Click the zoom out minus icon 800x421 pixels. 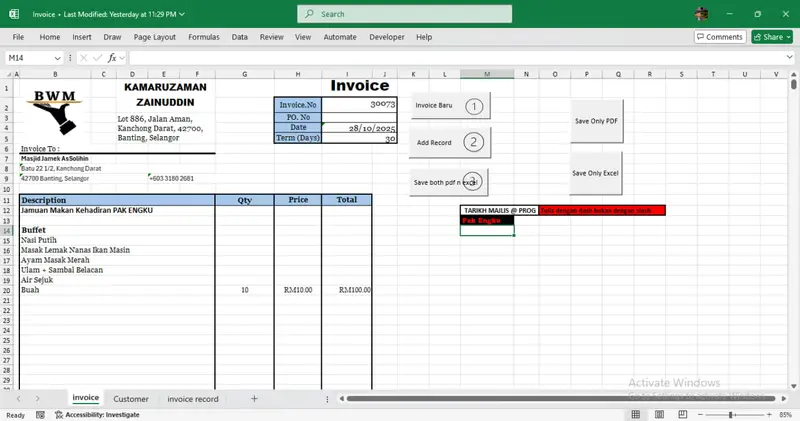[x=701, y=415]
